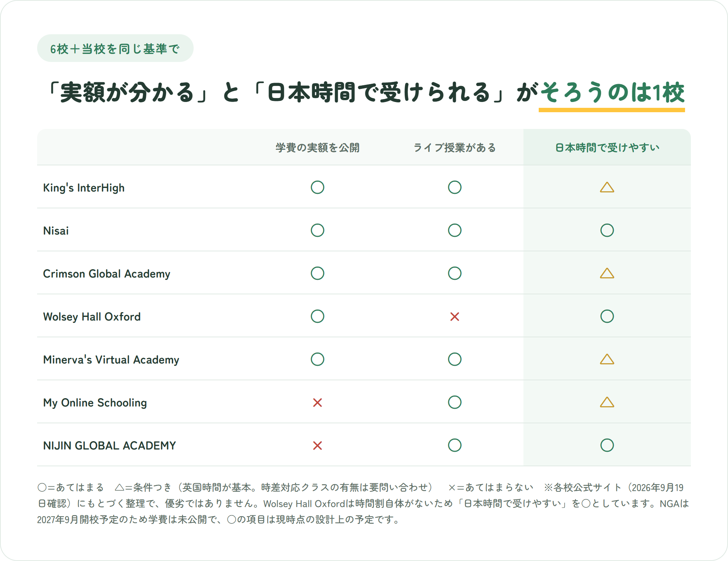Click Wolsey Hall Oxford live lessons cross
Screen dimensions: 728x561
tap(455, 317)
